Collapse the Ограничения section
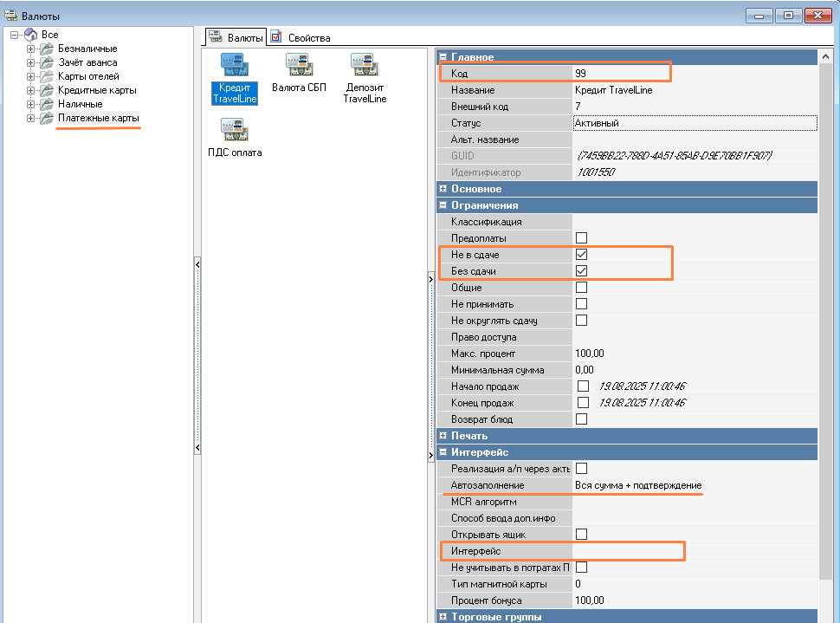The width and height of the screenshot is (840, 623). 443,205
